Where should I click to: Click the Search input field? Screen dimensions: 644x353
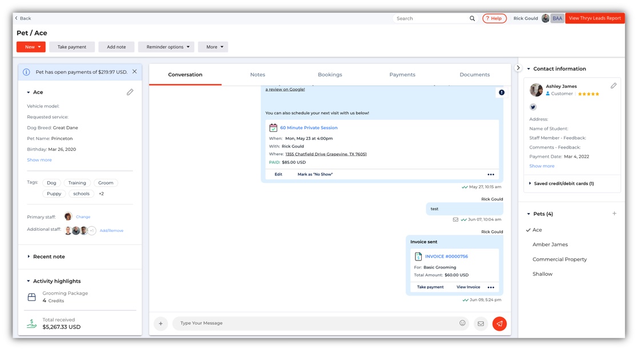(x=431, y=18)
